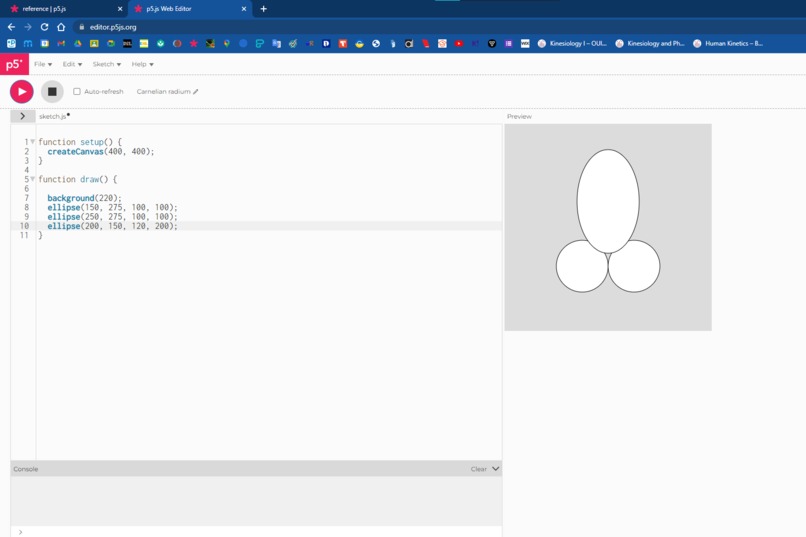Open the Sketch menu

pos(107,64)
